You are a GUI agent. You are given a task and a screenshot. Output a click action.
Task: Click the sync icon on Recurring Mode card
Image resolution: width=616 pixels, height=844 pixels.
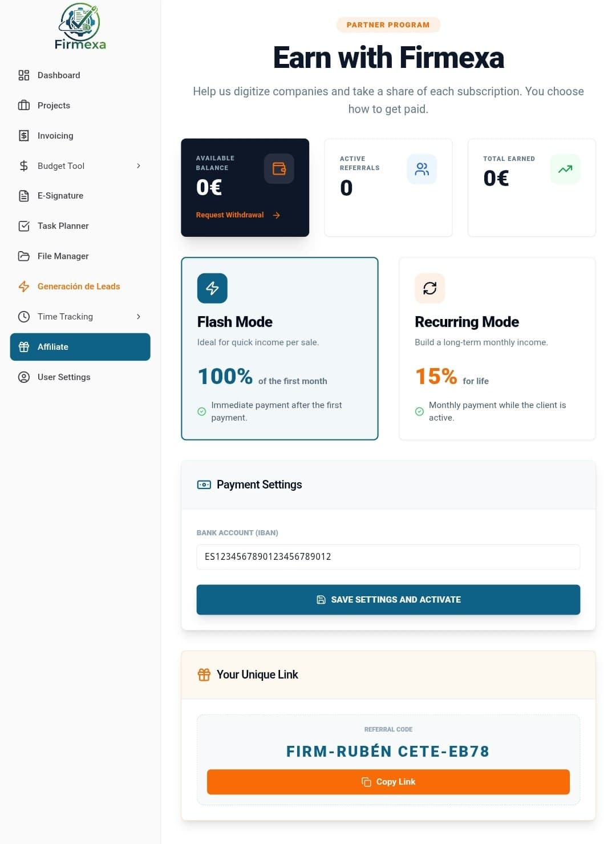click(429, 288)
